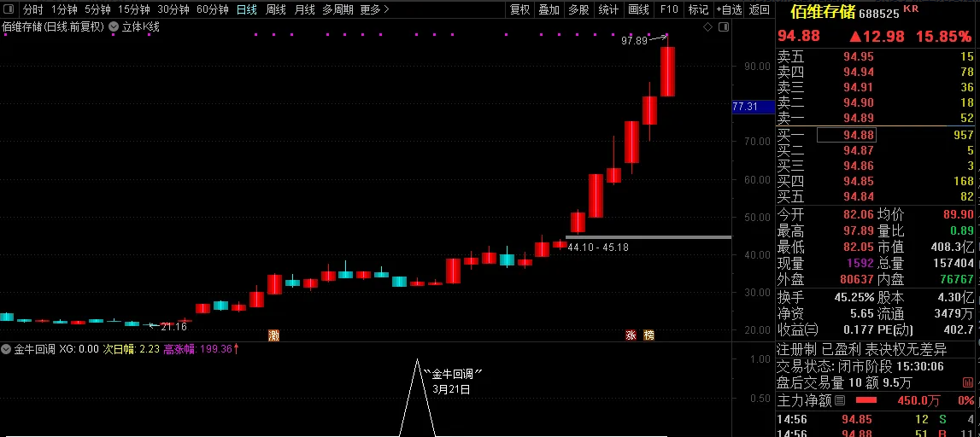Expand the 金牛回调 indicator menu

[7, 349]
